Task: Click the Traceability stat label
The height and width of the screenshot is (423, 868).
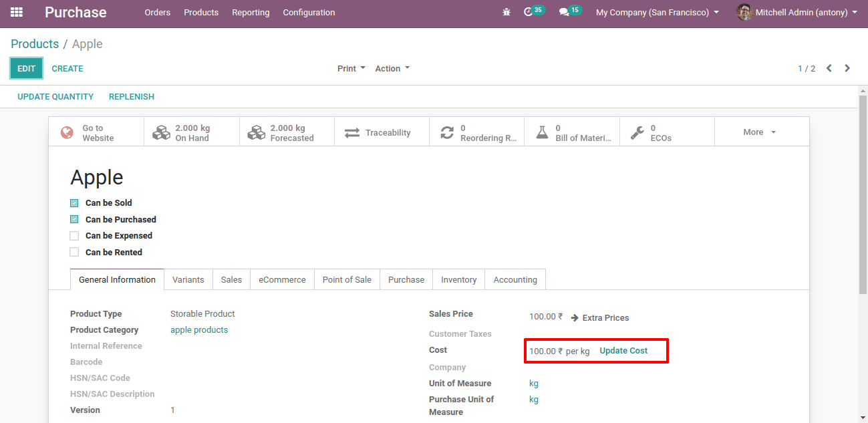Action: [x=388, y=132]
